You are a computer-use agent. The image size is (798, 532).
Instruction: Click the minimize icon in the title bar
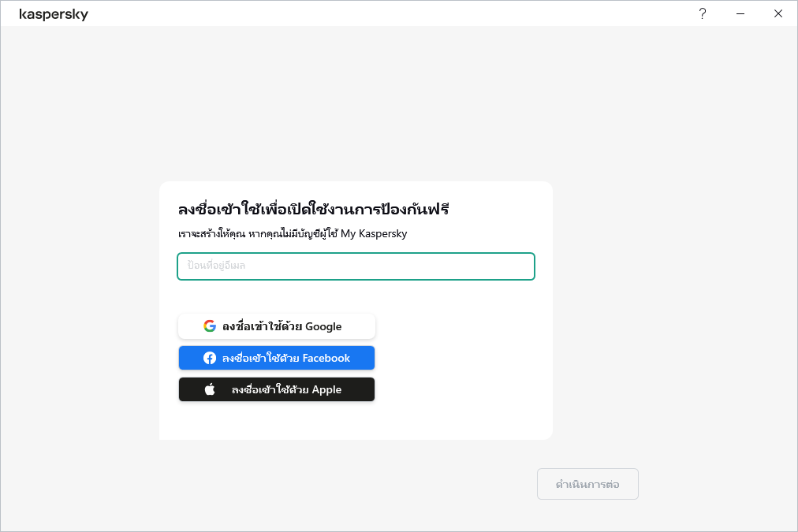point(740,13)
